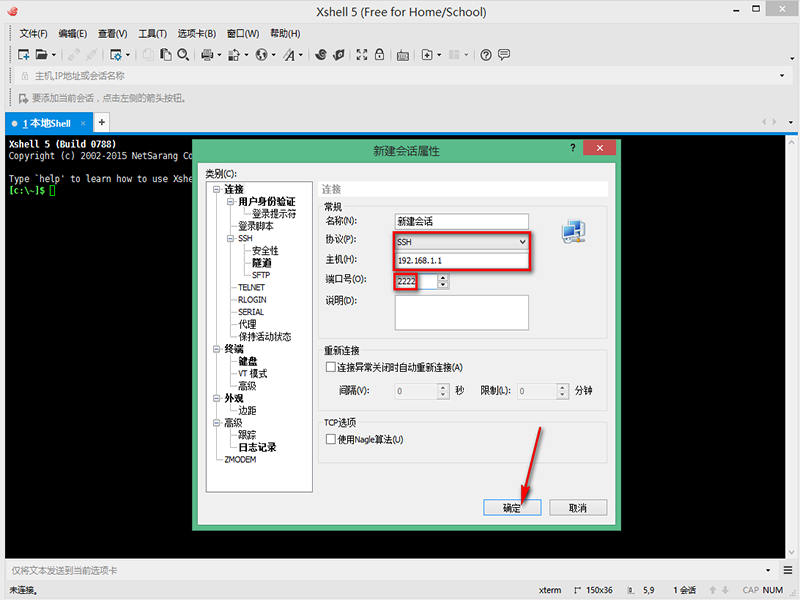Click the Open Session folder icon
This screenshot has width=800, height=600.
[x=41, y=55]
